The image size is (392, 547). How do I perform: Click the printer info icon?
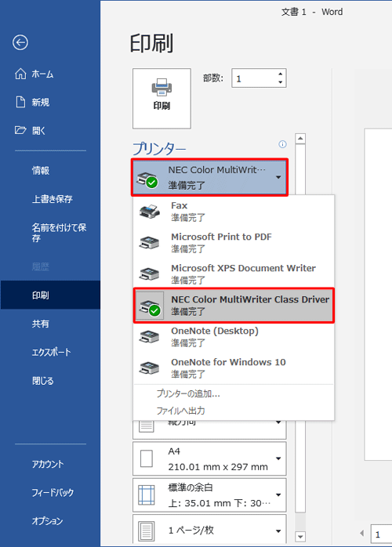tap(282, 144)
